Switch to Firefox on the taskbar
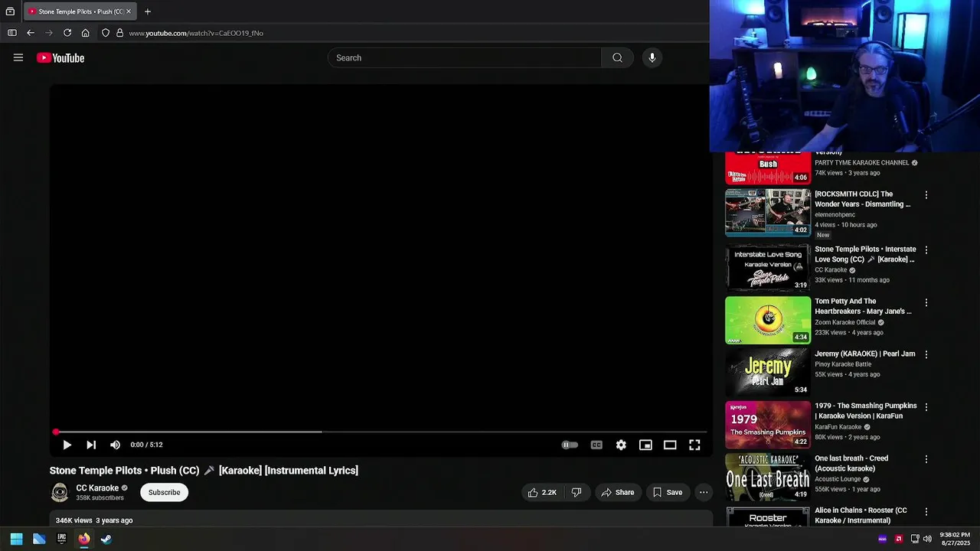Viewport: 980px width, 551px height. (x=84, y=539)
